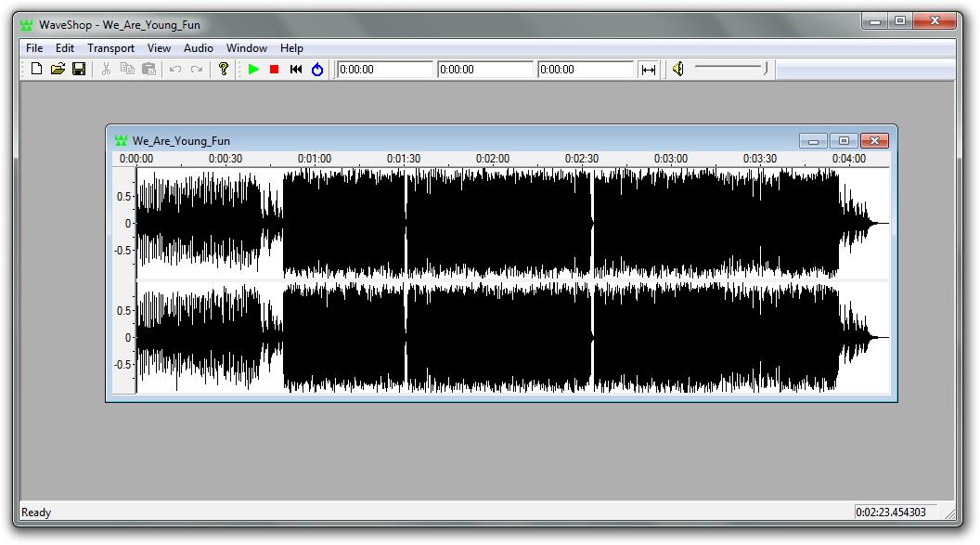Click the first time input field
980x545 pixels.
(385, 70)
